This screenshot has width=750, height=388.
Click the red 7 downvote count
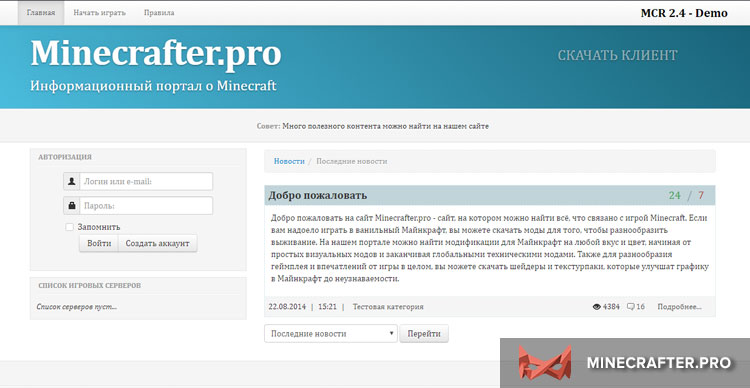click(x=701, y=195)
